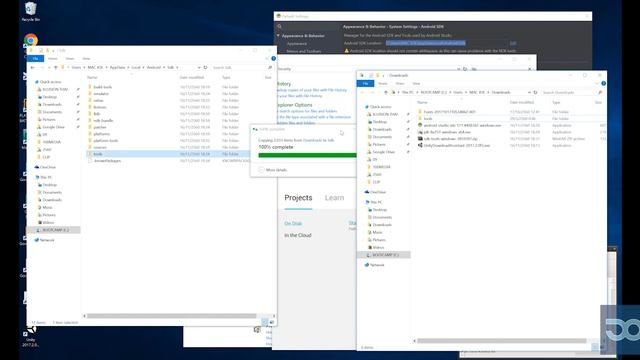Click the search magnifier in the Downloads window
The image size is (640, 360).
[x=600, y=92]
